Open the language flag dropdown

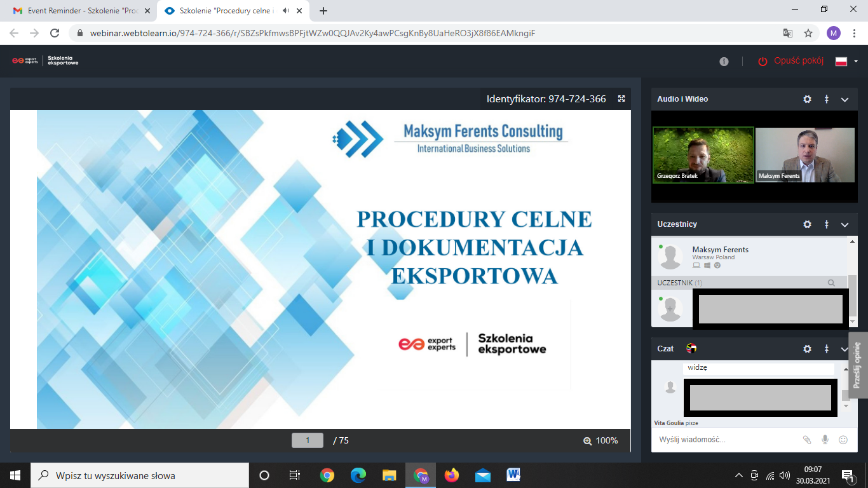[x=846, y=62]
